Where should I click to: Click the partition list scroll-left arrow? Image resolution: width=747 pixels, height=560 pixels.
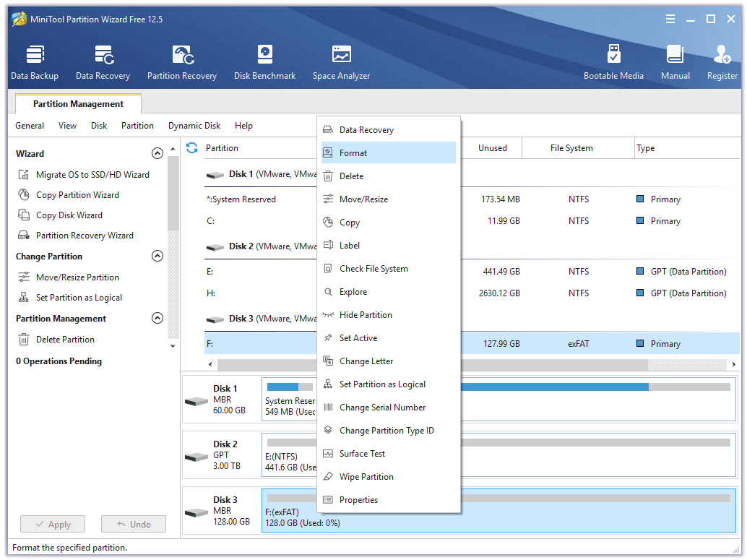tap(210, 365)
